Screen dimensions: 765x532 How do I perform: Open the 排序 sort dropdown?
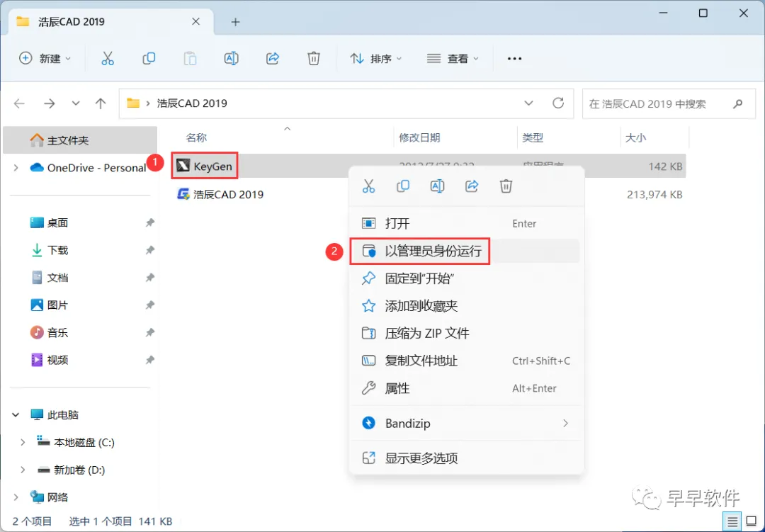point(375,59)
